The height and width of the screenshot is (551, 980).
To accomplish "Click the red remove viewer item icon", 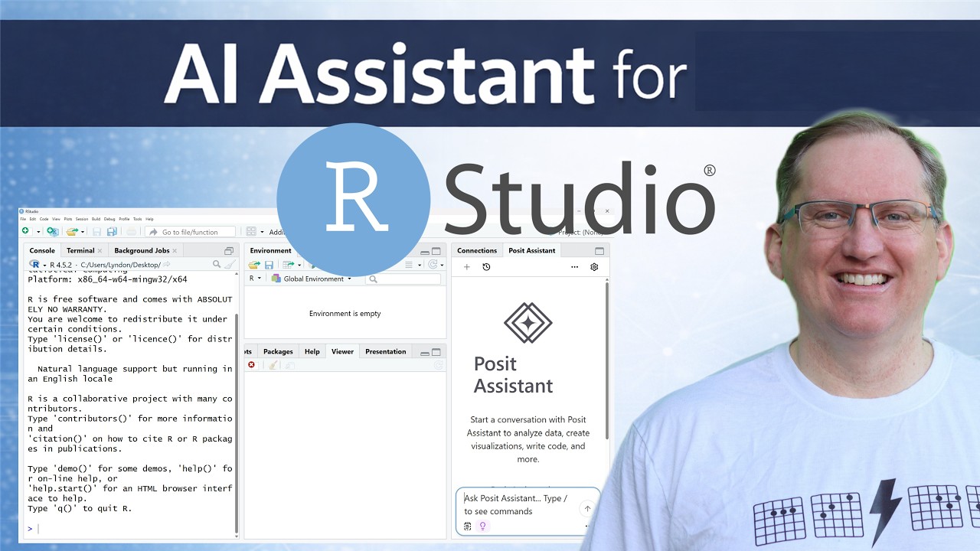I will coord(251,365).
